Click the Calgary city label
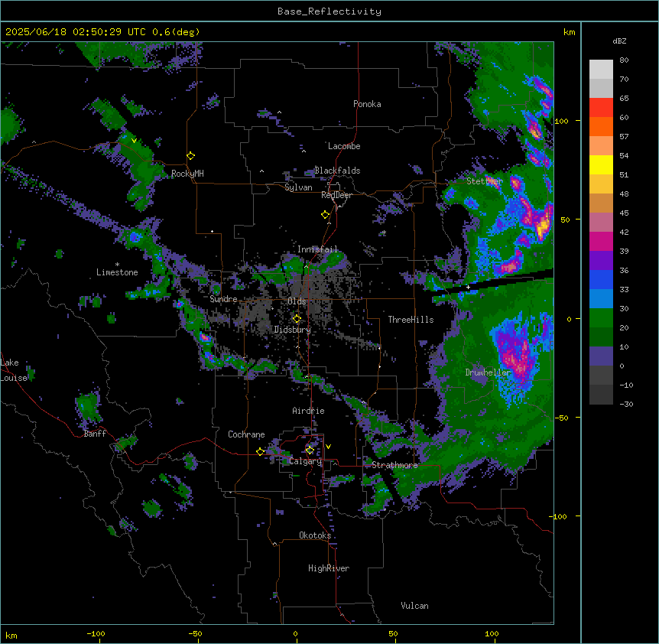659x644 pixels. coord(306,461)
